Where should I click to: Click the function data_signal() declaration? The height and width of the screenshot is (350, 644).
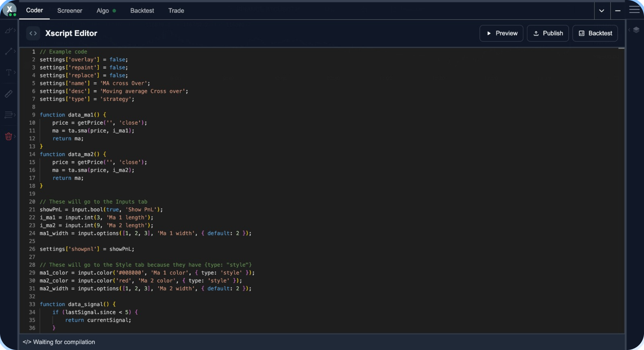click(x=78, y=304)
